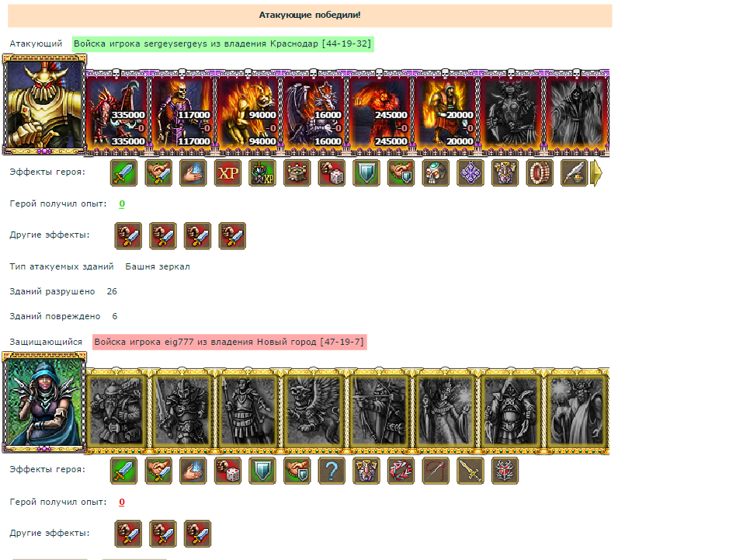Select the hooded defender hero portrait
The width and height of the screenshot is (743, 560).
[x=44, y=402]
